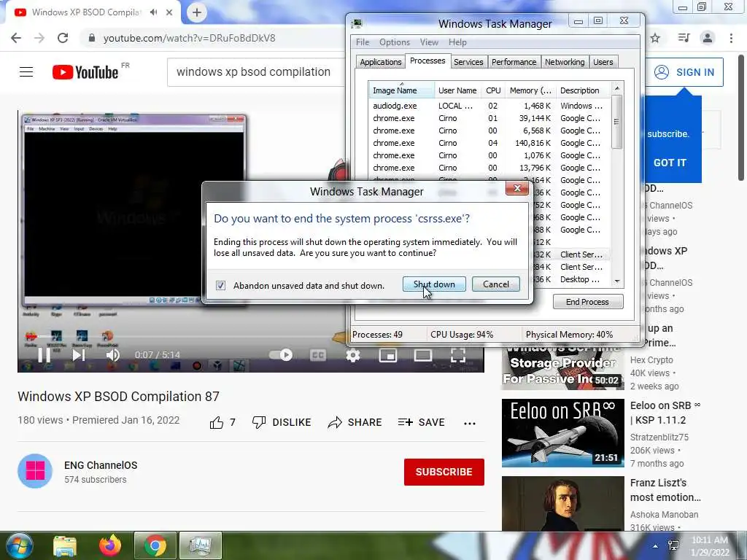Open ENG ChannelOS channel name link

click(x=101, y=465)
